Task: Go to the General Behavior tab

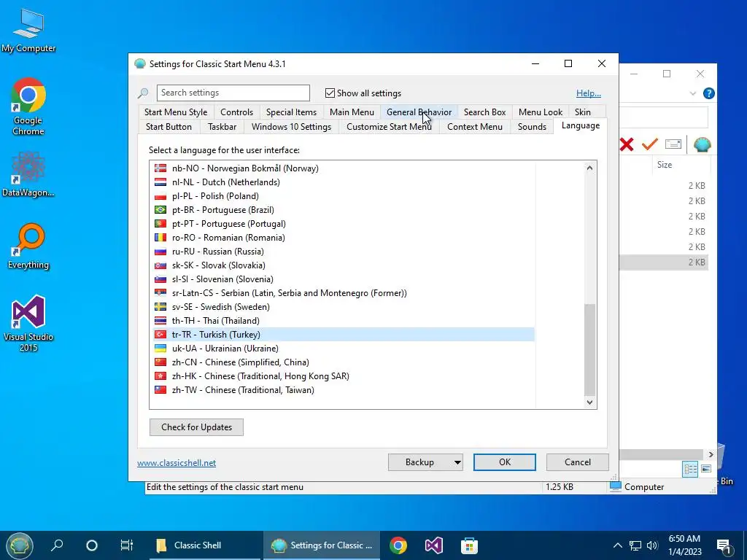Action: [419, 112]
